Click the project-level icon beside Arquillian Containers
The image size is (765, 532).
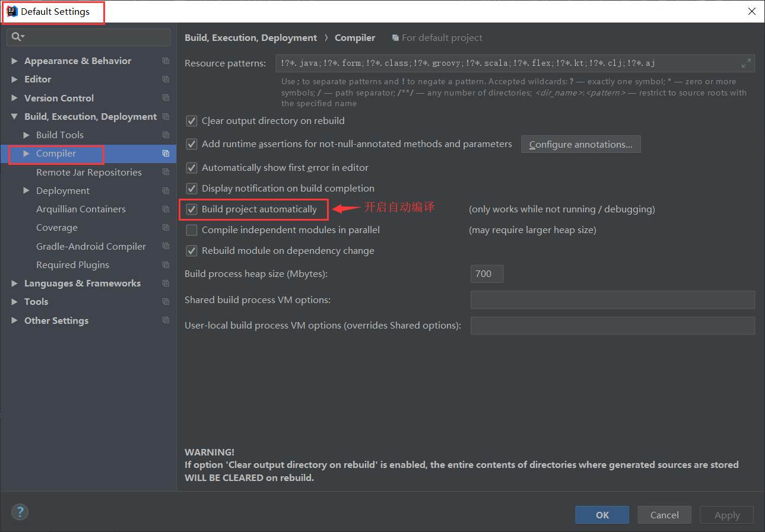coord(166,209)
